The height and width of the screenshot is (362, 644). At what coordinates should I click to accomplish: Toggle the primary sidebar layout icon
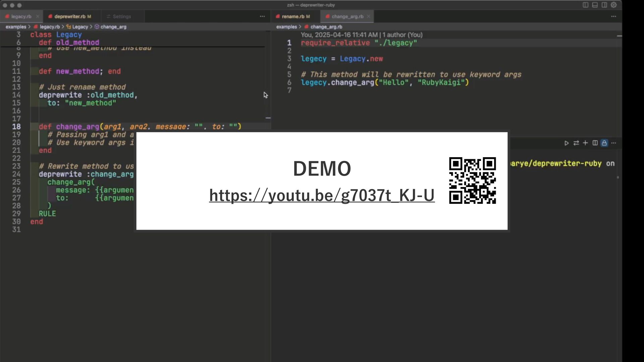pyautogui.click(x=585, y=5)
